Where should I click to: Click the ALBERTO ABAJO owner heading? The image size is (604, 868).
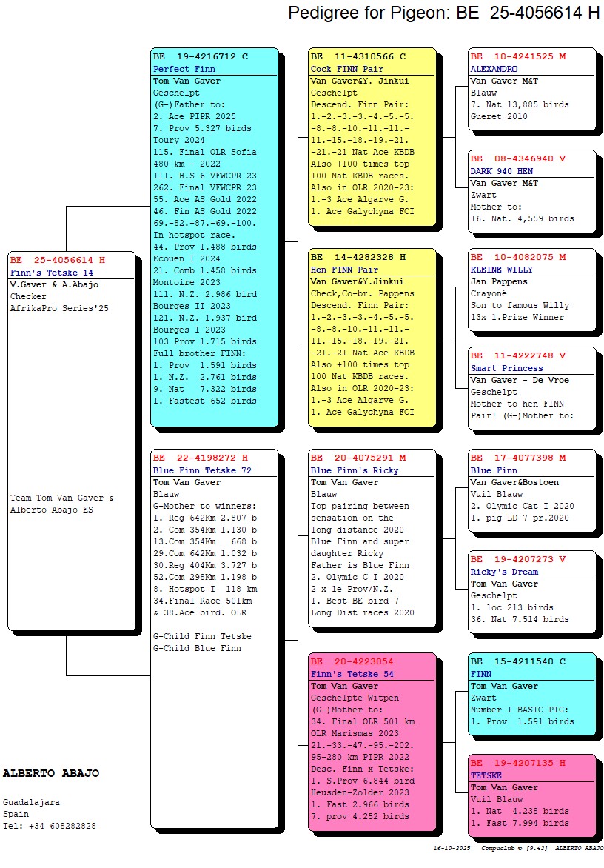(51, 773)
